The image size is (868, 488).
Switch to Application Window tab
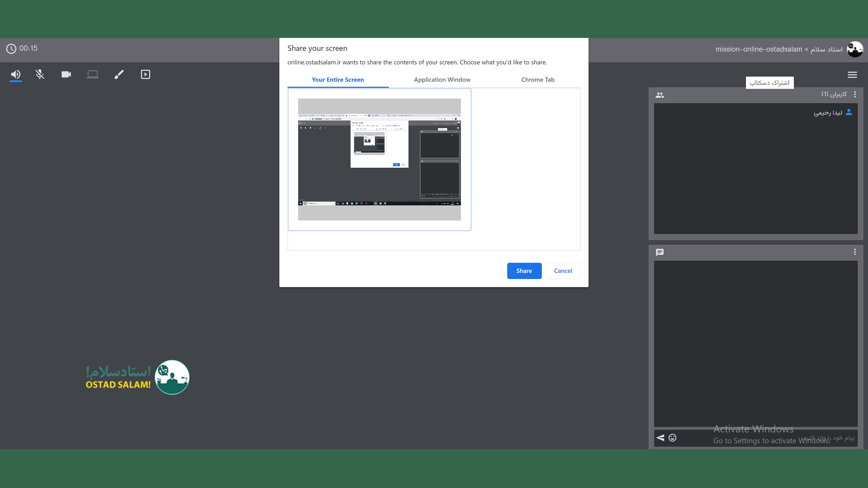click(x=442, y=80)
